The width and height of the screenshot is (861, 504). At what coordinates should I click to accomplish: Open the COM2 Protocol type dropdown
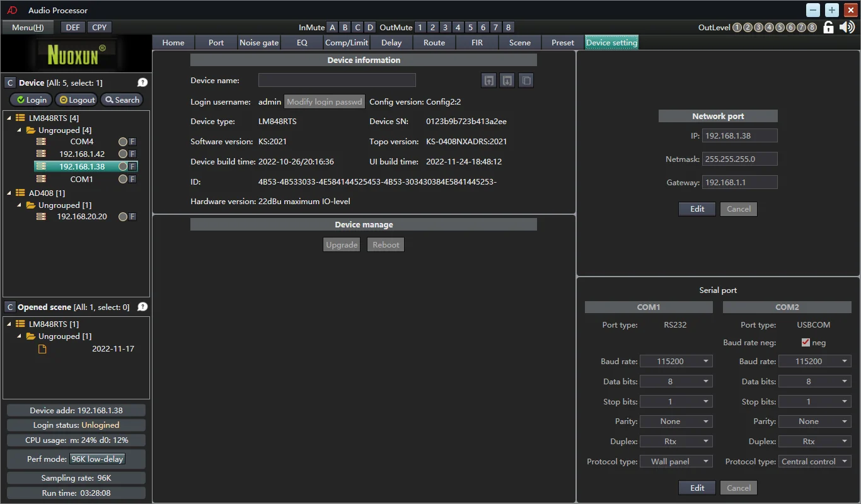814,461
